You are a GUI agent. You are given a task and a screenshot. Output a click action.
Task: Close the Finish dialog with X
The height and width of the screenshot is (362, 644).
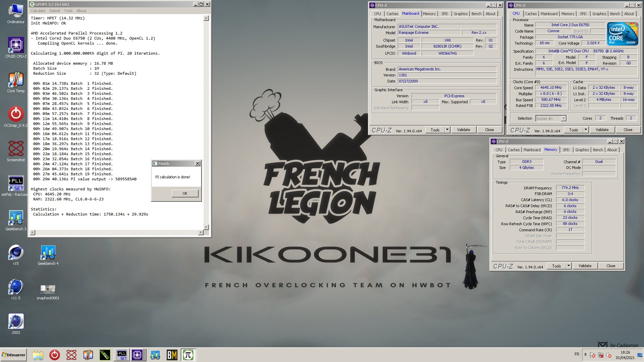coord(198,164)
